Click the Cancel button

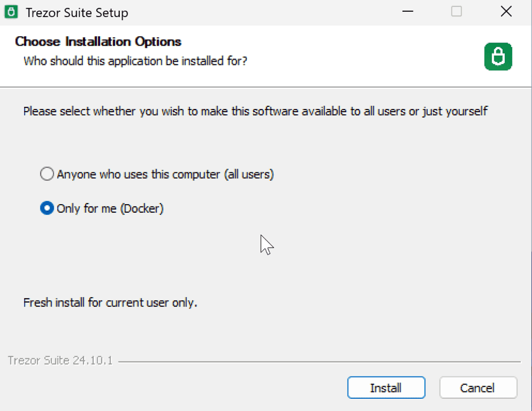478,388
